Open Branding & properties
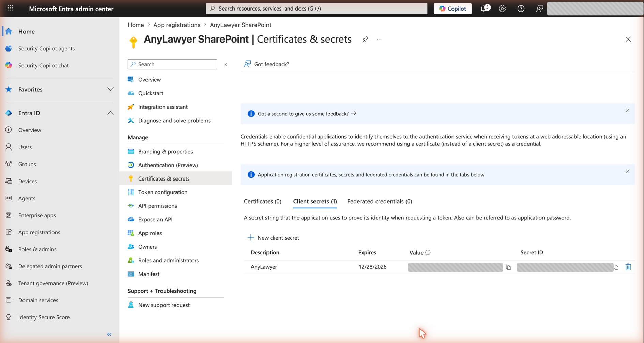The width and height of the screenshot is (644, 343). [165, 151]
